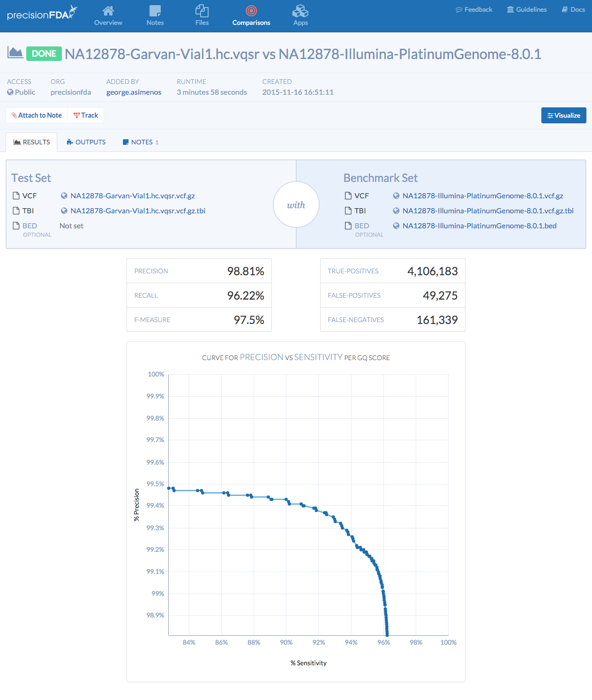Screen dimensions: 592x700
Task: Click globe icon beside Garvan vcf.gz.tbi file
Action: [x=64, y=211]
